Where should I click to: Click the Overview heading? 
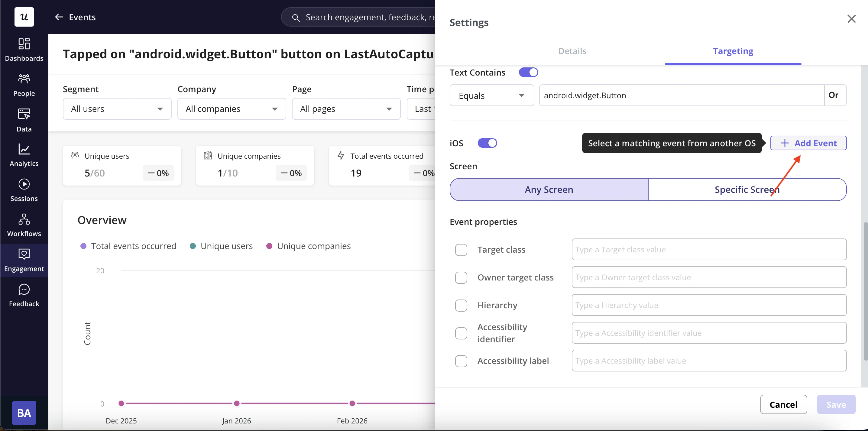pyautogui.click(x=102, y=220)
